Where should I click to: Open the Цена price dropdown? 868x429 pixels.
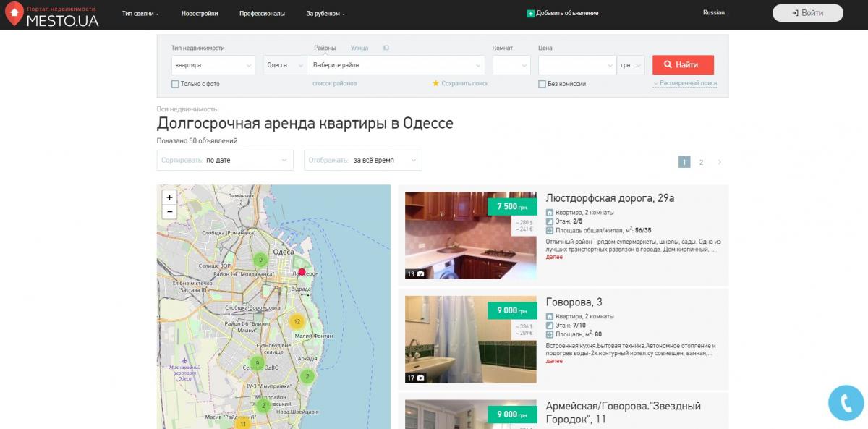click(x=576, y=65)
